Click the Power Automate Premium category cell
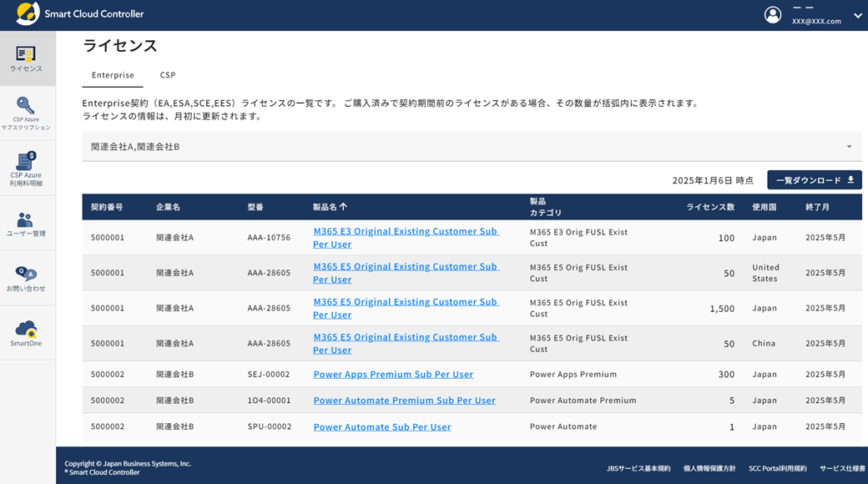 pos(583,401)
